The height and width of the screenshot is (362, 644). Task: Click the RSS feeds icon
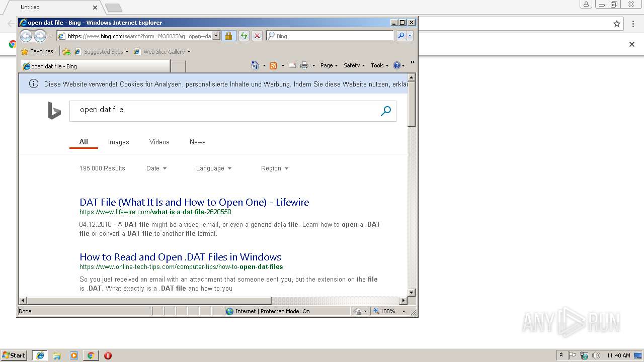pyautogui.click(x=273, y=65)
